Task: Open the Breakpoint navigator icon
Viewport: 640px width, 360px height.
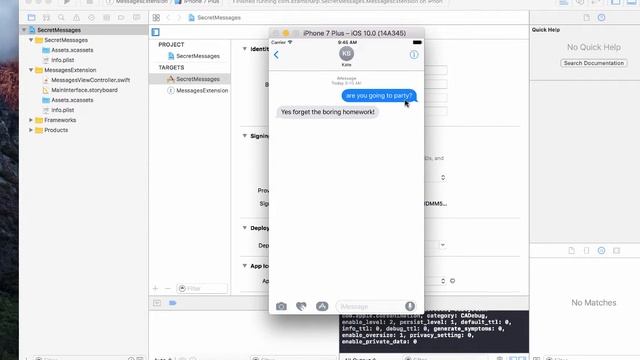Action: tap(121, 18)
